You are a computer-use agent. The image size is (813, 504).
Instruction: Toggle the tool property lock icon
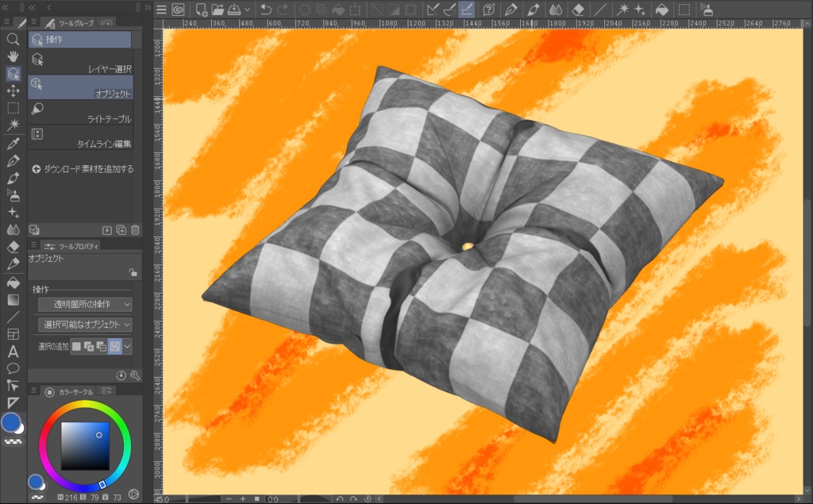(133, 273)
